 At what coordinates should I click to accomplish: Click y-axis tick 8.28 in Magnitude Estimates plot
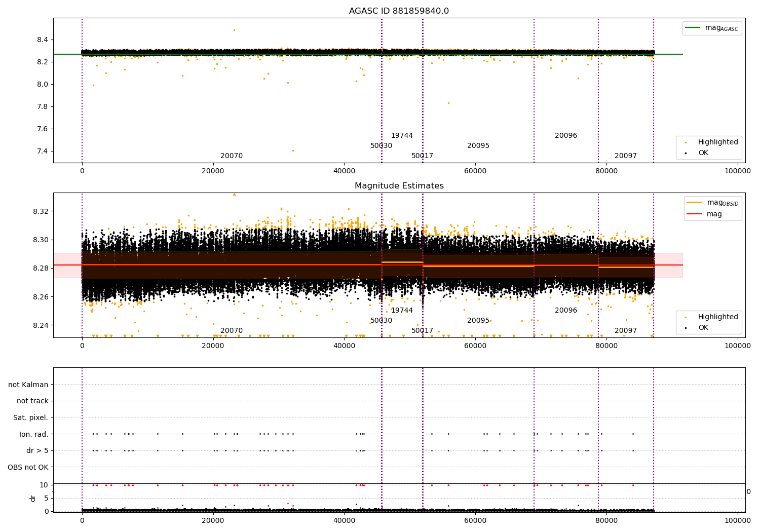tap(40, 269)
